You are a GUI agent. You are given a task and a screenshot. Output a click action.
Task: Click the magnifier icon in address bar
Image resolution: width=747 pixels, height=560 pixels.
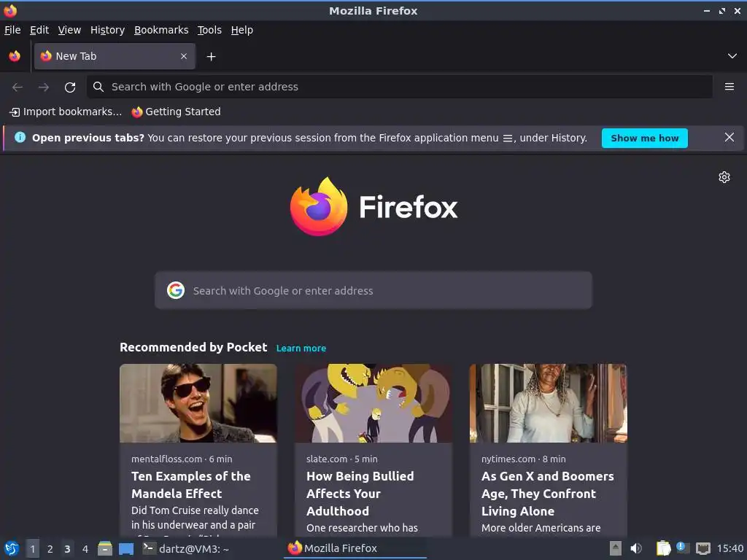click(x=98, y=87)
